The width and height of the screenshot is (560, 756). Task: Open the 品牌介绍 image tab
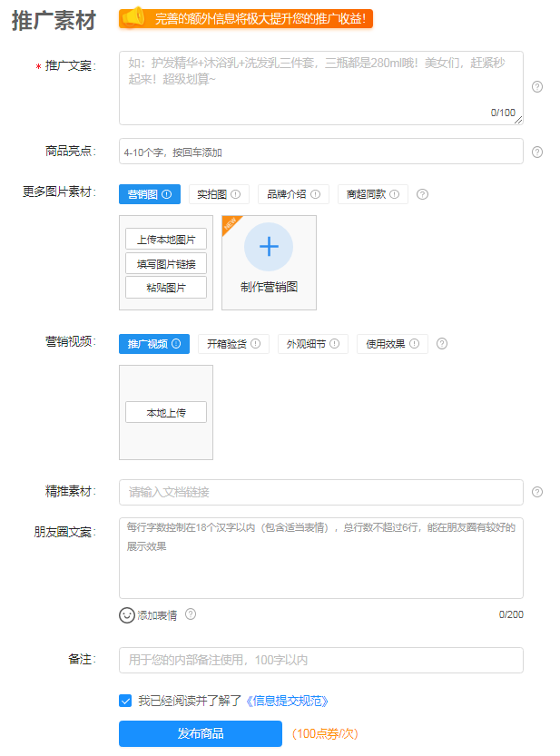tap(293, 194)
